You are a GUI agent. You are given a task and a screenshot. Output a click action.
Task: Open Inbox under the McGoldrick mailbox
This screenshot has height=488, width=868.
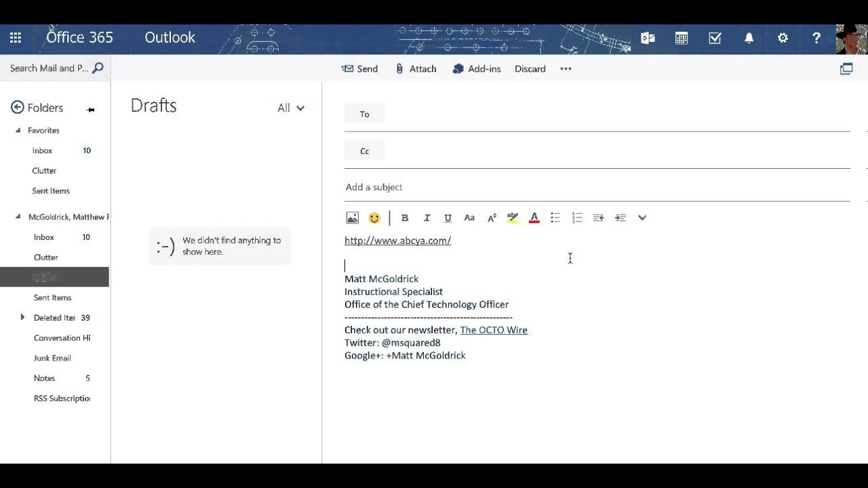44,237
